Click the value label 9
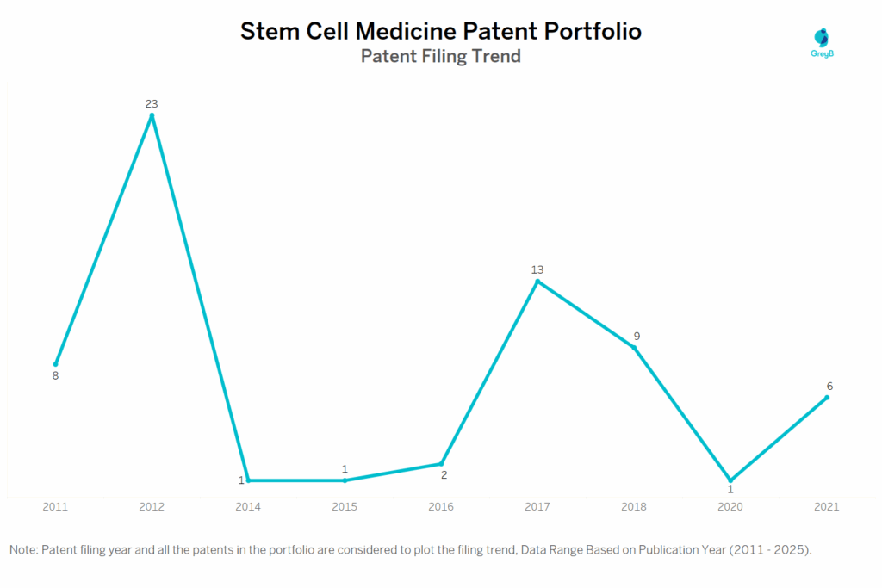This screenshot has height=588, width=882. [x=637, y=336]
